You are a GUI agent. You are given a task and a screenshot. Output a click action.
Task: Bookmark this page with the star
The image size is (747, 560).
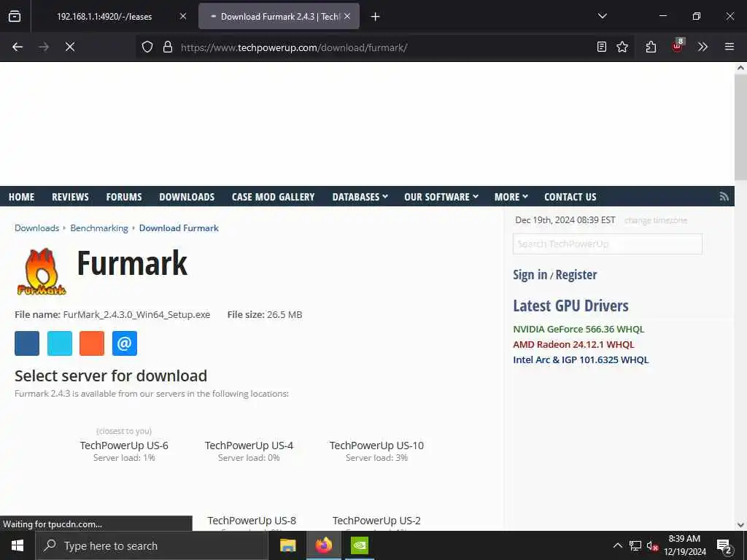coord(622,47)
